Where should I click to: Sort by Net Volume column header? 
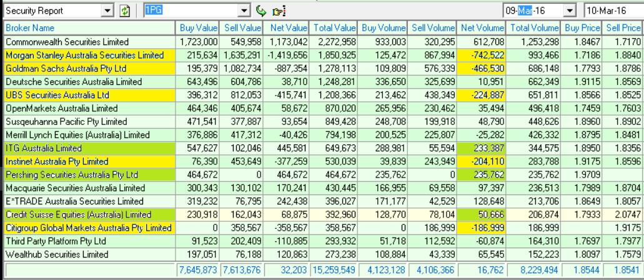(x=482, y=28)
